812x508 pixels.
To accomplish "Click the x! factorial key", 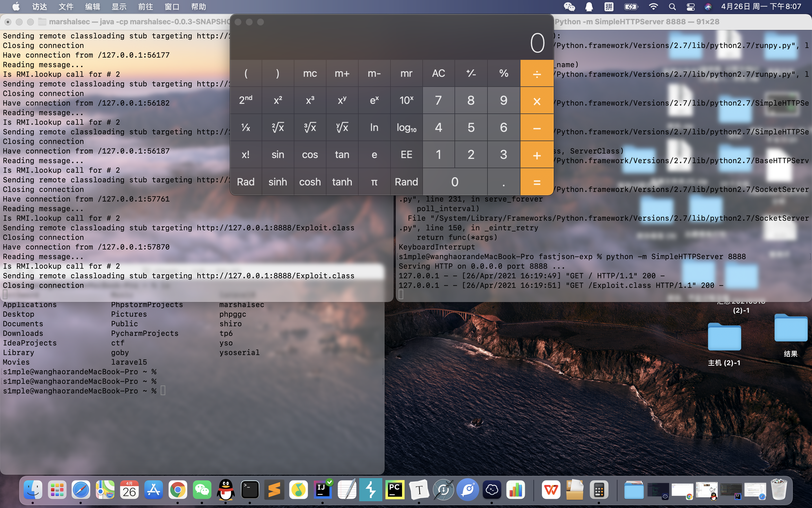I will tap(246, 155).
